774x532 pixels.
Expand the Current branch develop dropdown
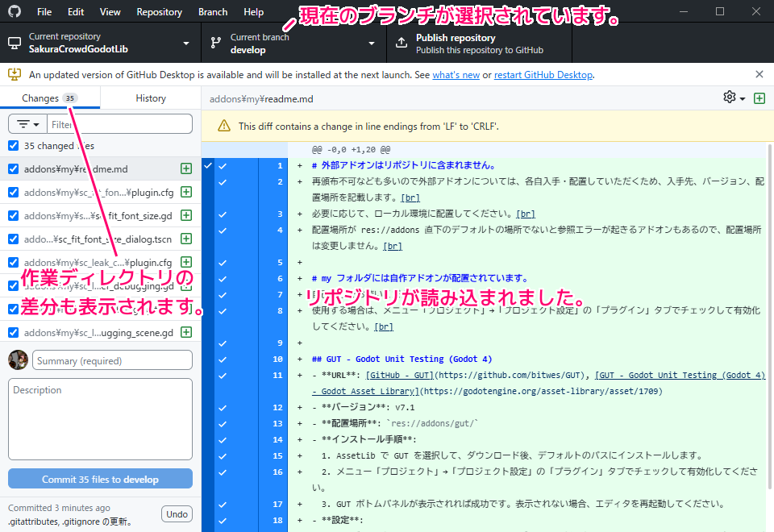pyautogui.click(x=293, y=44)
